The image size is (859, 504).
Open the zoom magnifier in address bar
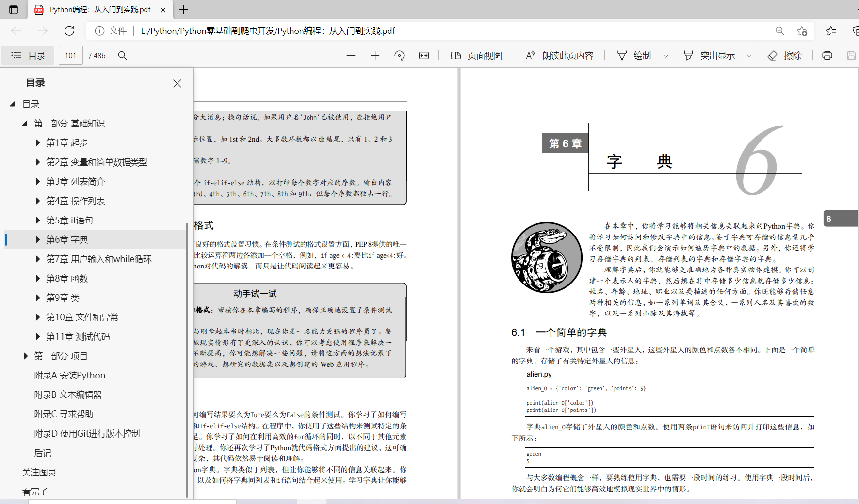click(780, 31)
